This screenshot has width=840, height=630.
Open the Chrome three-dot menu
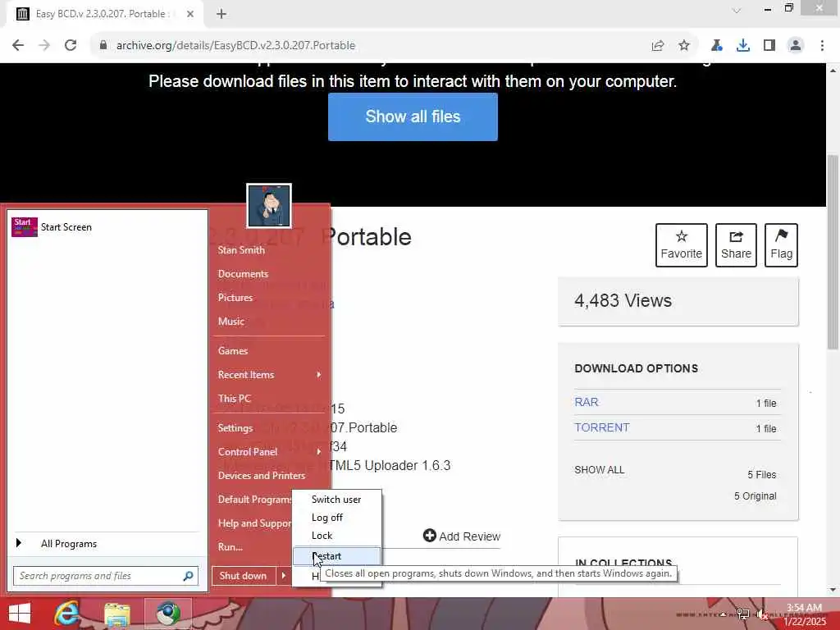coord(822,46)
